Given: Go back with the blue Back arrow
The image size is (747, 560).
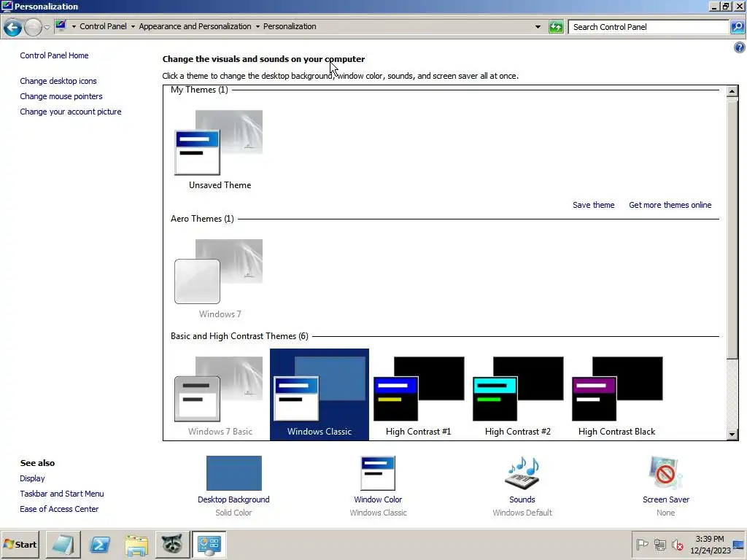Looking at the screenshot, I should point(12,27).
